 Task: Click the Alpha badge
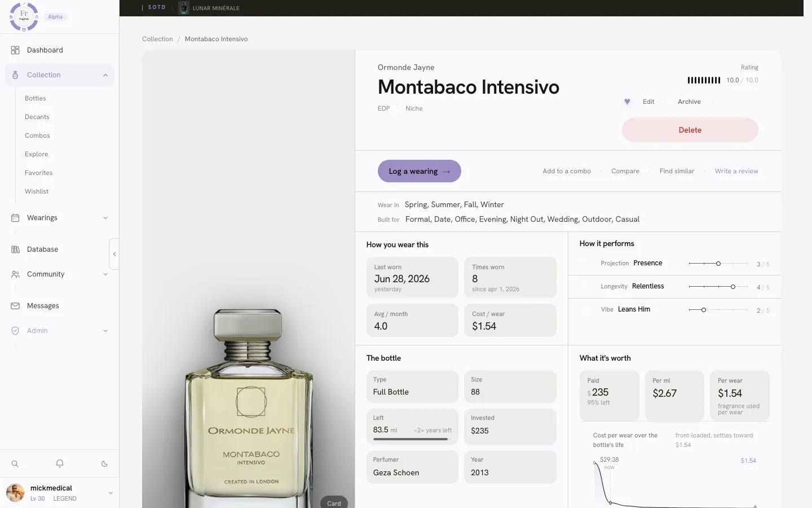[55, 17]
